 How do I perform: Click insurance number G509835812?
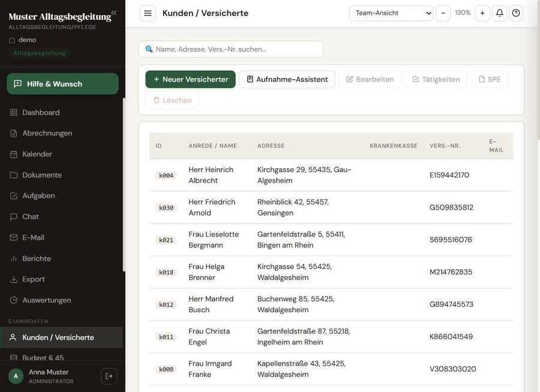pyautogui.click(x=451, y=207)
